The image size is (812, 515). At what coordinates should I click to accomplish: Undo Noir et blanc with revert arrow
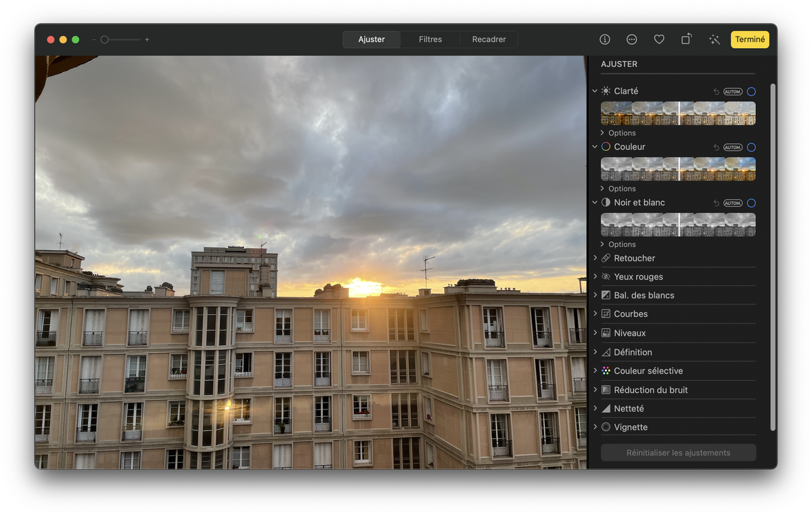tap(716, 203)
